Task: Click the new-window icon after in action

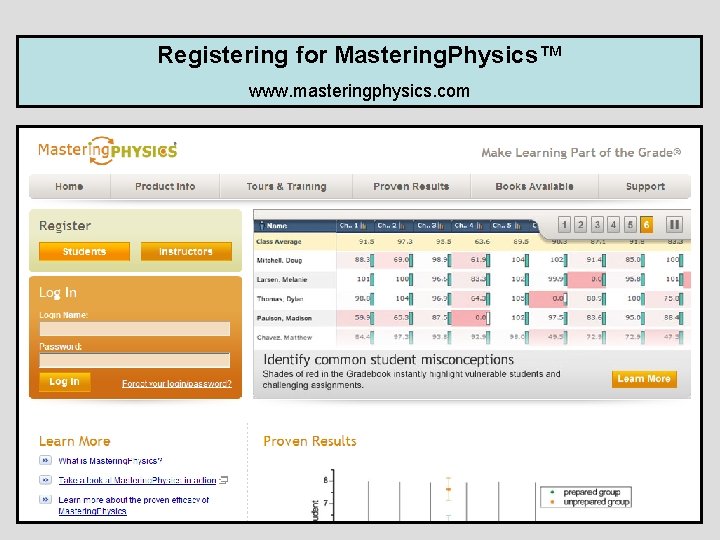Action: point(224,480)
